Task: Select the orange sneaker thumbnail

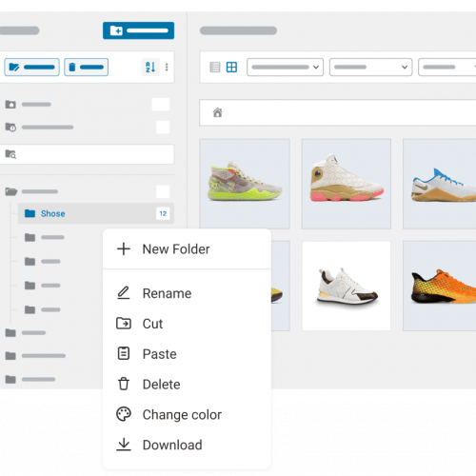Action: click(x=440, y=286)
